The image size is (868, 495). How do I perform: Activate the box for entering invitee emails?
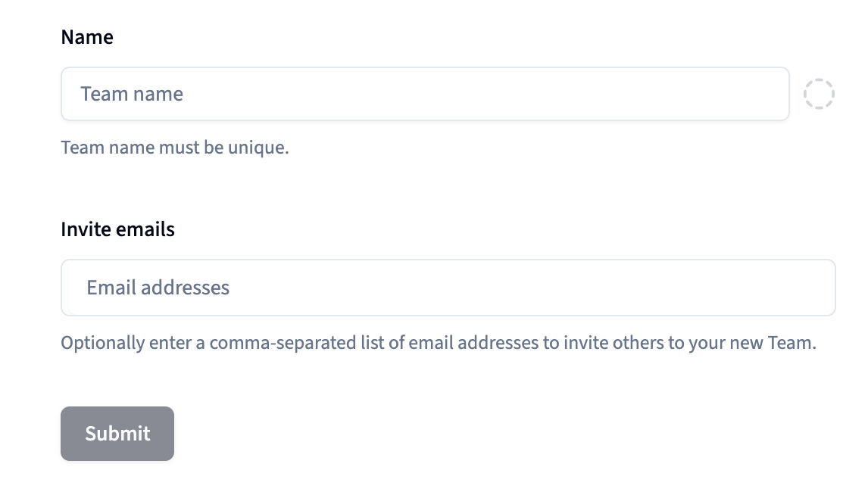click(x=447, y=288)
